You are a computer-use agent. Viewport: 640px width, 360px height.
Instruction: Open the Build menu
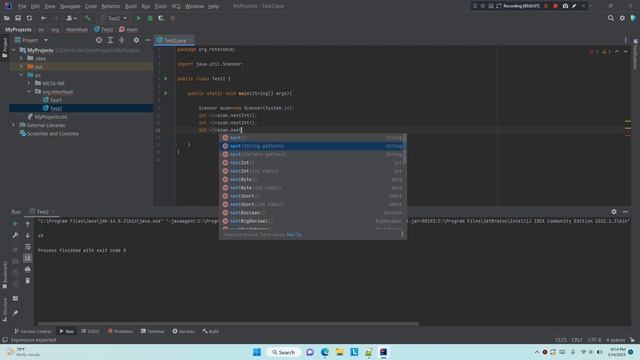131,6
